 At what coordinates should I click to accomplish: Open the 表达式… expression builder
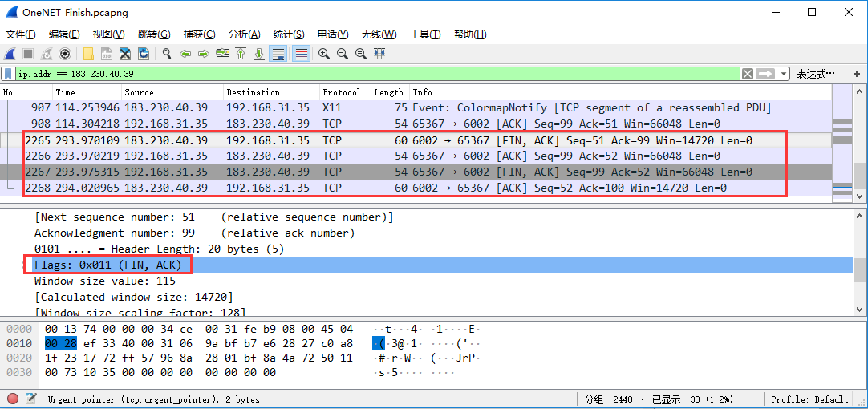815,74
